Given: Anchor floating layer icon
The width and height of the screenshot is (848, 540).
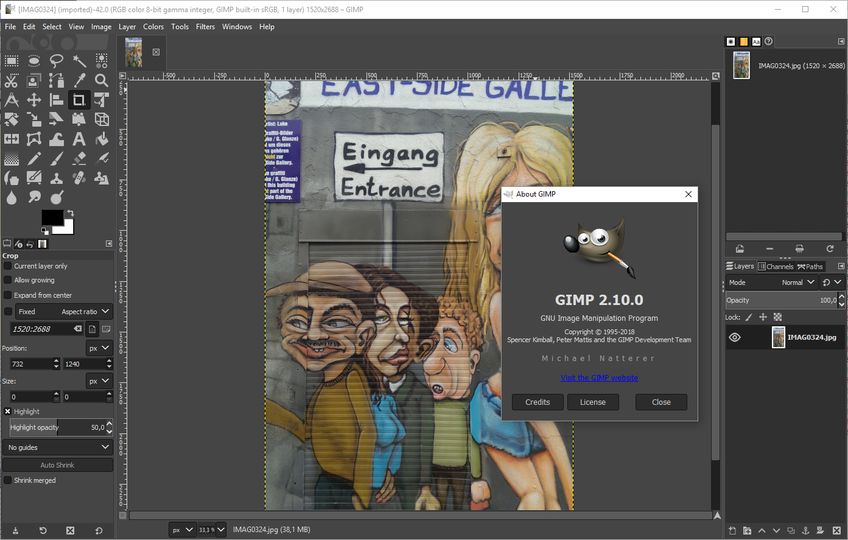Looking at the screenshot, I should point(805,531).
